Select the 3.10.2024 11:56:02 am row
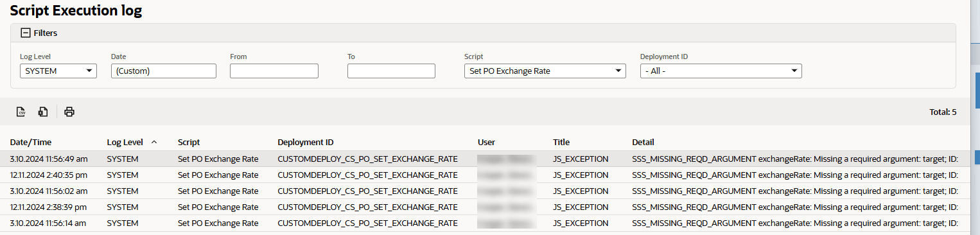 [x=485, y=191]
